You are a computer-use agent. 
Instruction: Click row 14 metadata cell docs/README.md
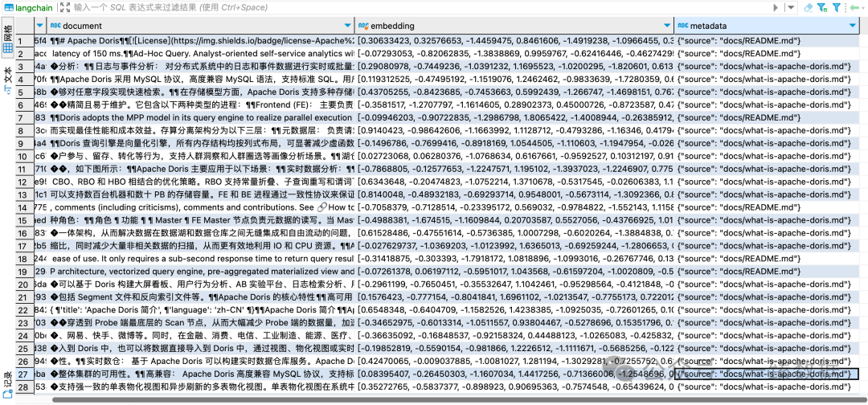767,207
